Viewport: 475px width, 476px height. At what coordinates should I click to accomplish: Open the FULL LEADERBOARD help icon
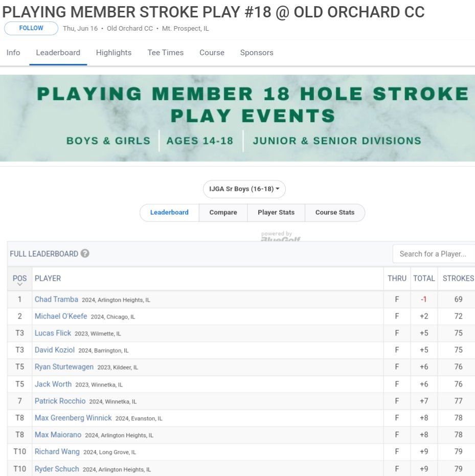[x=83, y=254]
